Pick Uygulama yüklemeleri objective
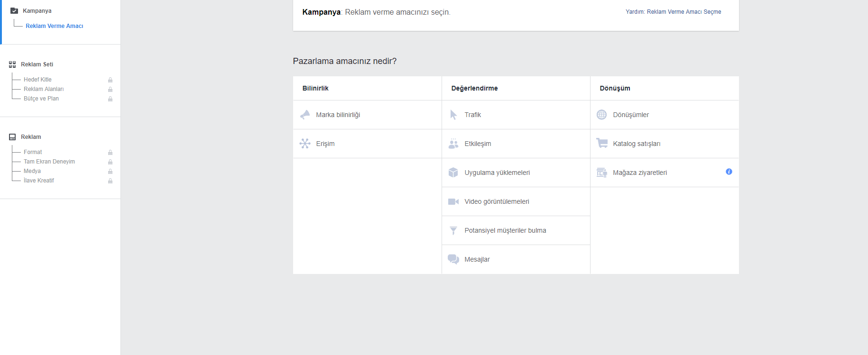 pos(516,173)
